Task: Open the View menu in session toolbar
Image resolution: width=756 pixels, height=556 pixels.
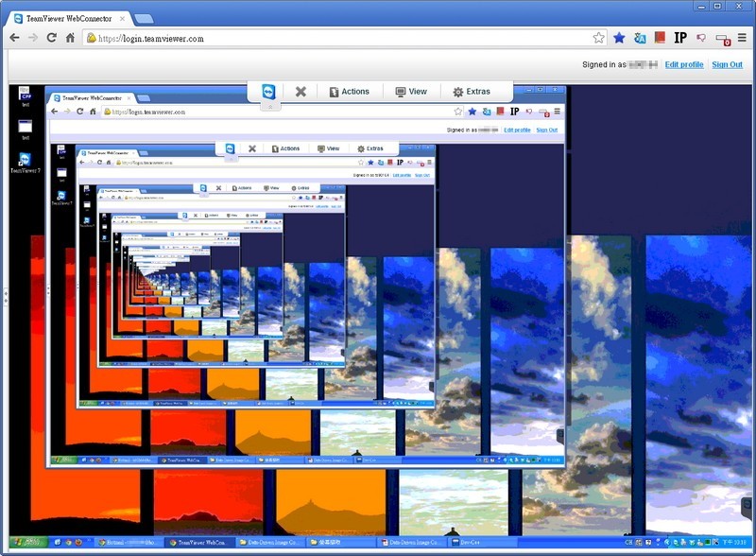Action: click(x=411, y=92)
